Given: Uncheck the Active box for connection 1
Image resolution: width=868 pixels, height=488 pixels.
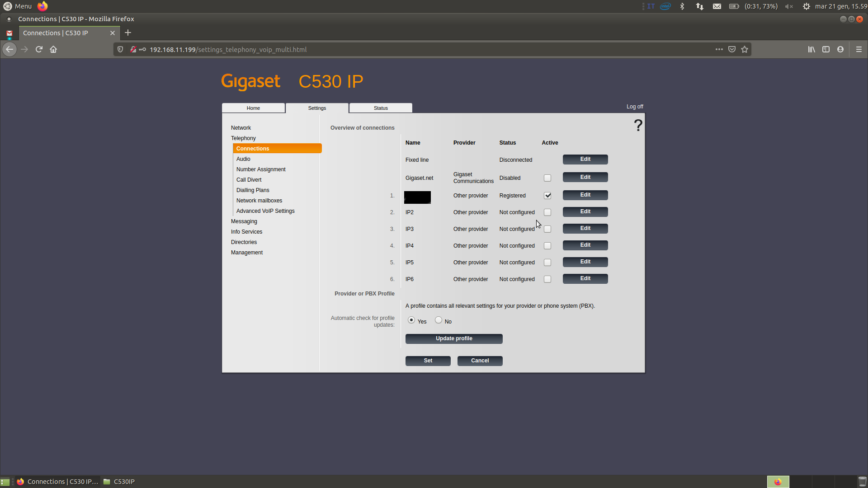Looking at the screenshot, I should (547, 196).
